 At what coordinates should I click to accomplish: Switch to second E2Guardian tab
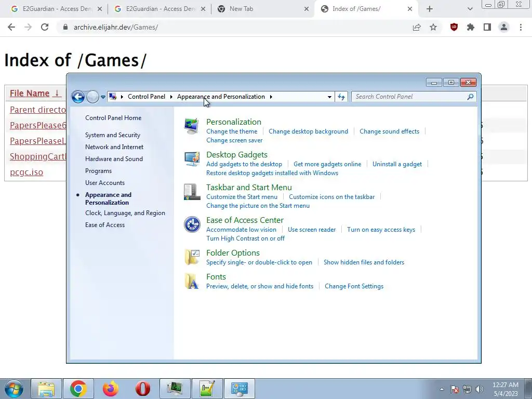pyautogui.click(x=159, y=9)
